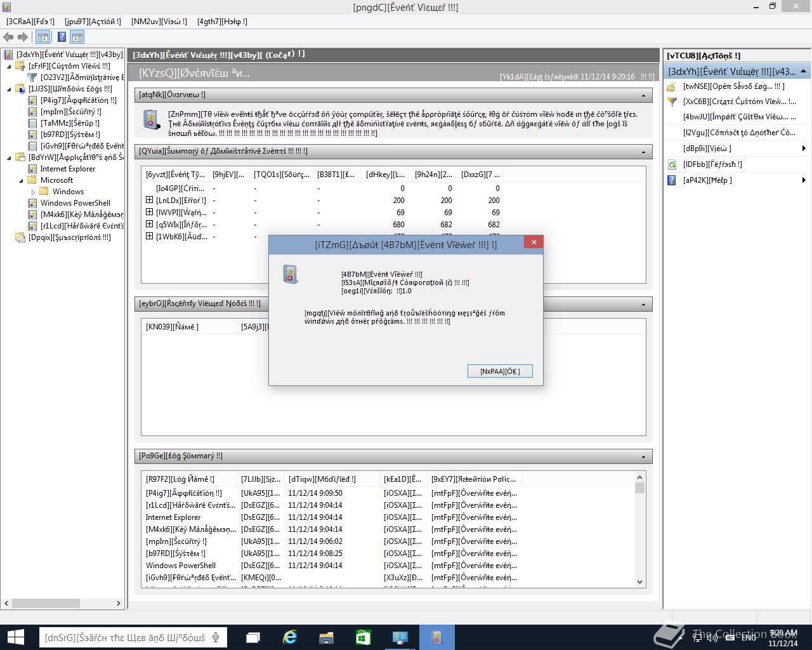Click the Modified column header in Log Summary
812x650 pixels.
point(331,479)
